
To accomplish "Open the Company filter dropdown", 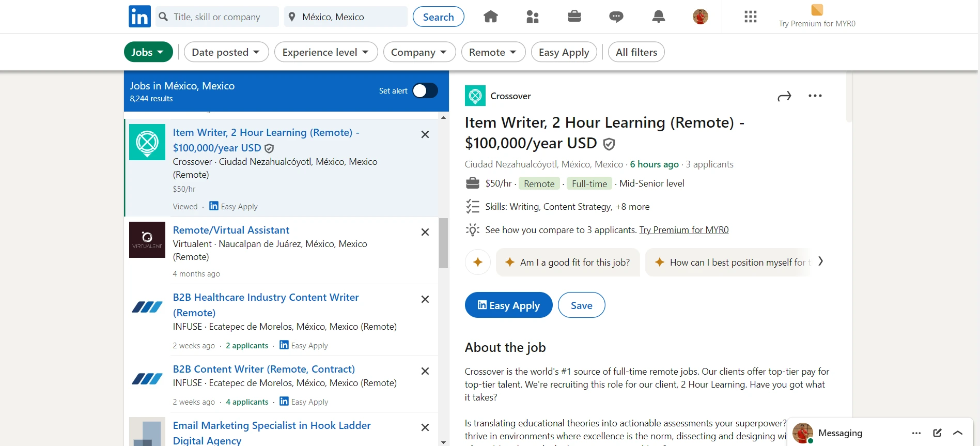I will coord(419,52).
